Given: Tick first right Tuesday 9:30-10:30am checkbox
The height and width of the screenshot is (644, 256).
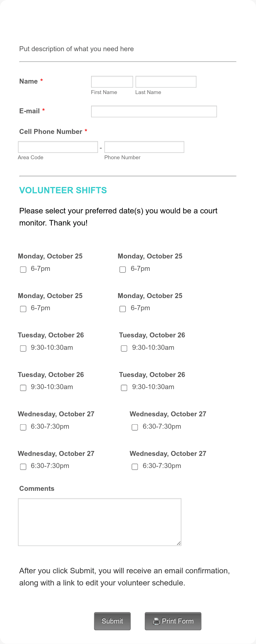Looking at the screenshot, I should coord(124,348).
